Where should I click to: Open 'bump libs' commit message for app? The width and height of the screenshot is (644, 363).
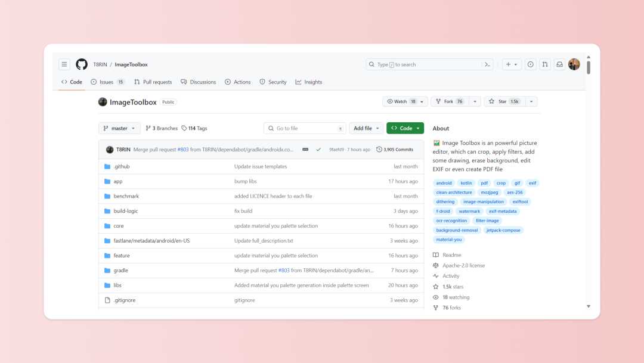click(x=245, y=181)
